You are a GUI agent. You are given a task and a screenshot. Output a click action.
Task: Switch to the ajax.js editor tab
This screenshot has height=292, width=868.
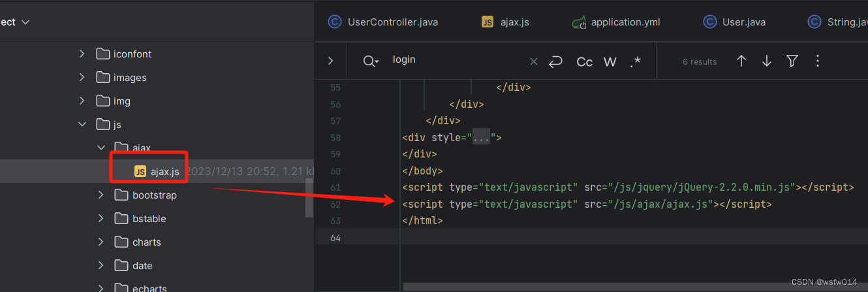505,22
